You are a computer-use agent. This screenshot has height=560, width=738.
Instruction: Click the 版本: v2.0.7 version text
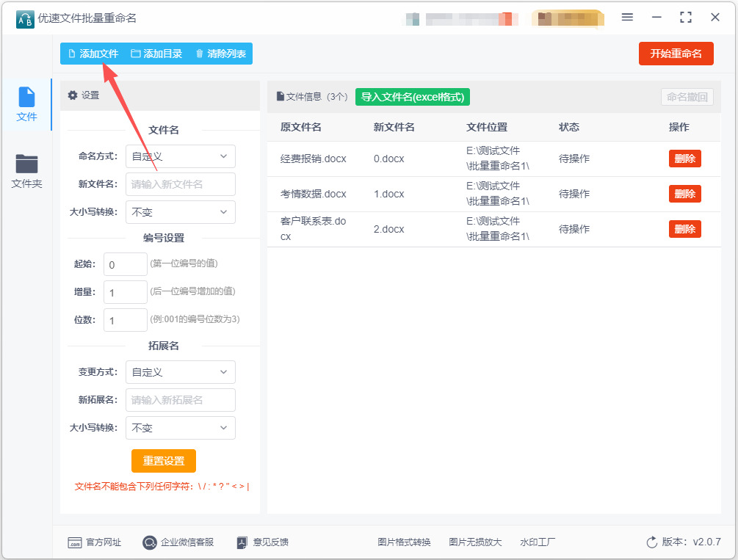tap(691, 542)
